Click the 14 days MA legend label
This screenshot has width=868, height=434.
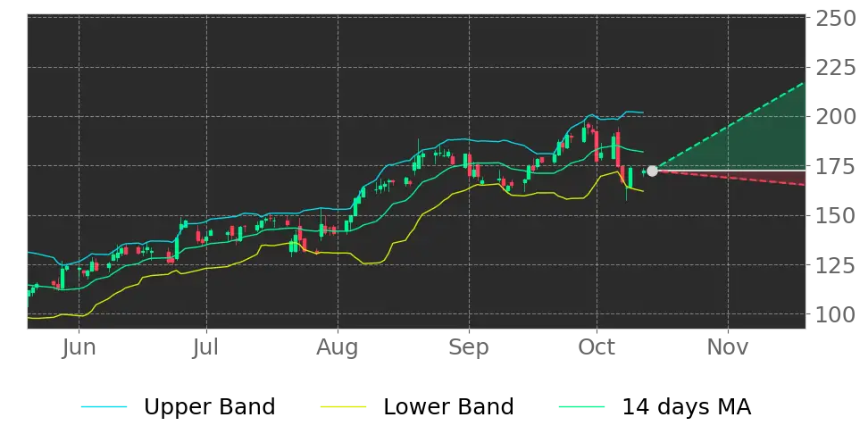687,407
